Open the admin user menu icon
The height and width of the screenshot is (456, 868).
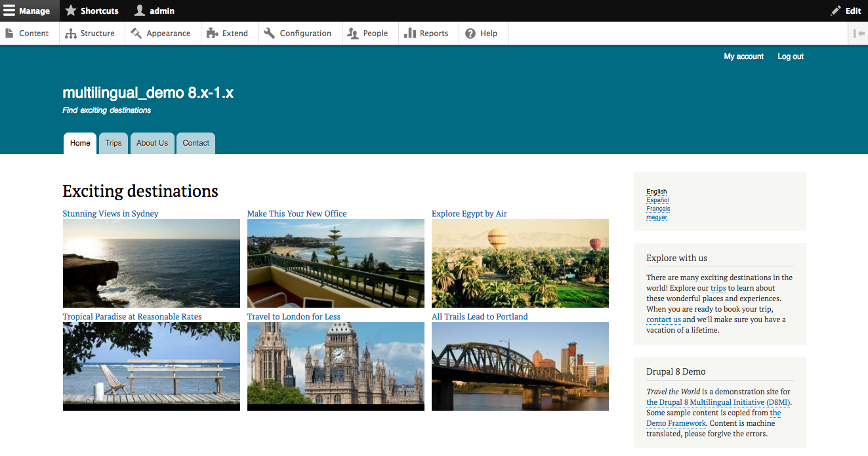click(140, 10)
